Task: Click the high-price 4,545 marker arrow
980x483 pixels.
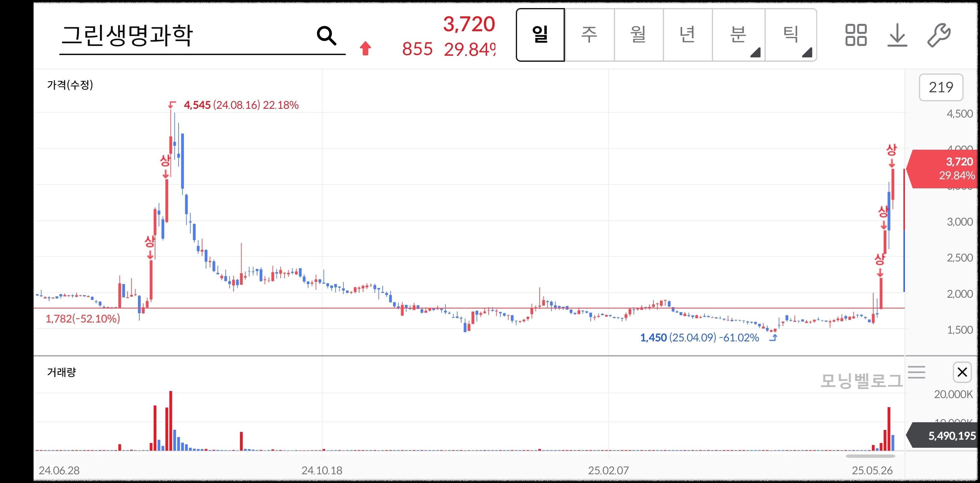Action: 172,104
